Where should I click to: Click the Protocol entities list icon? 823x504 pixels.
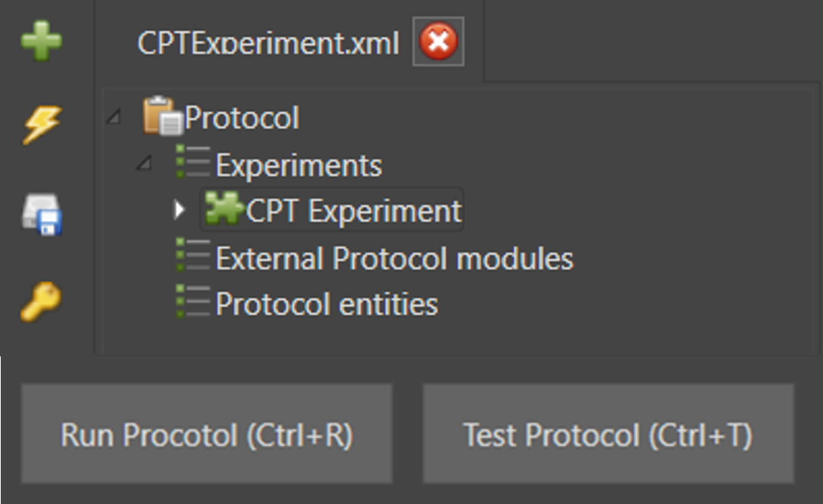[193, 302]
